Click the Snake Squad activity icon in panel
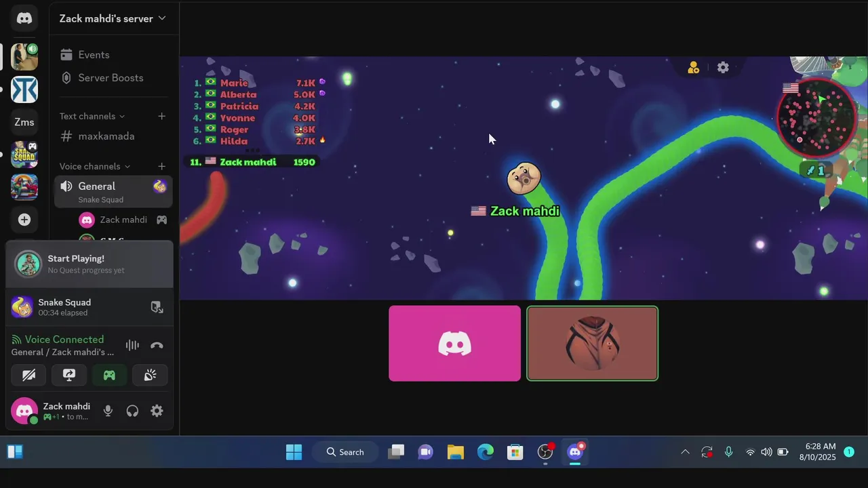The image size is (868, 488). point(22,307)
